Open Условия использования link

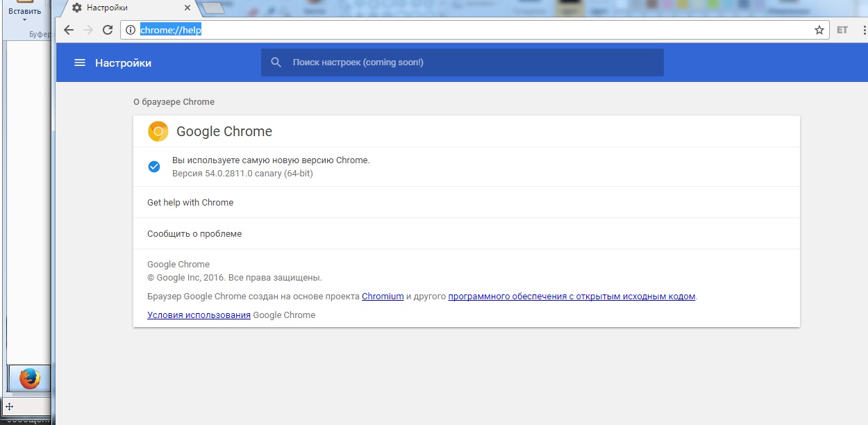pos(199,315)
